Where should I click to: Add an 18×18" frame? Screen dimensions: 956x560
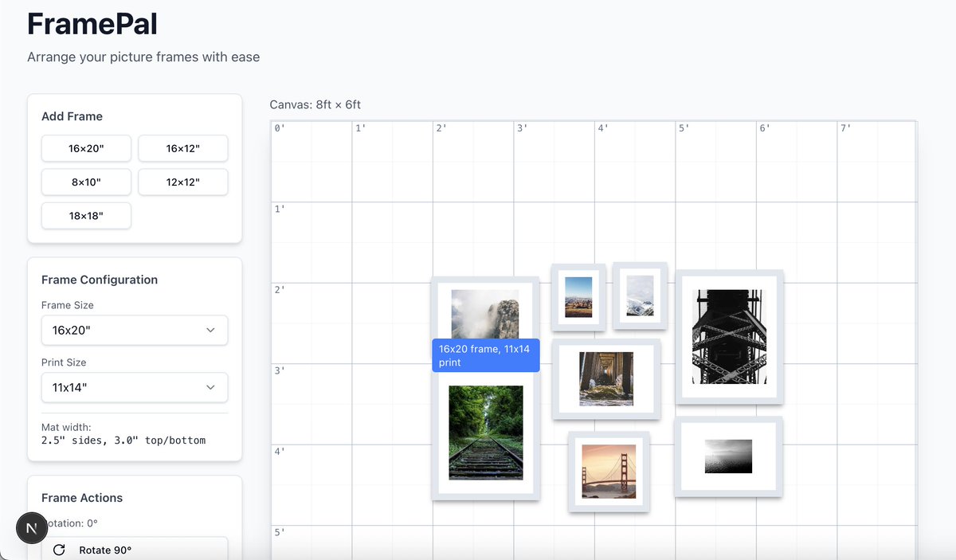[x=86, y=215]
